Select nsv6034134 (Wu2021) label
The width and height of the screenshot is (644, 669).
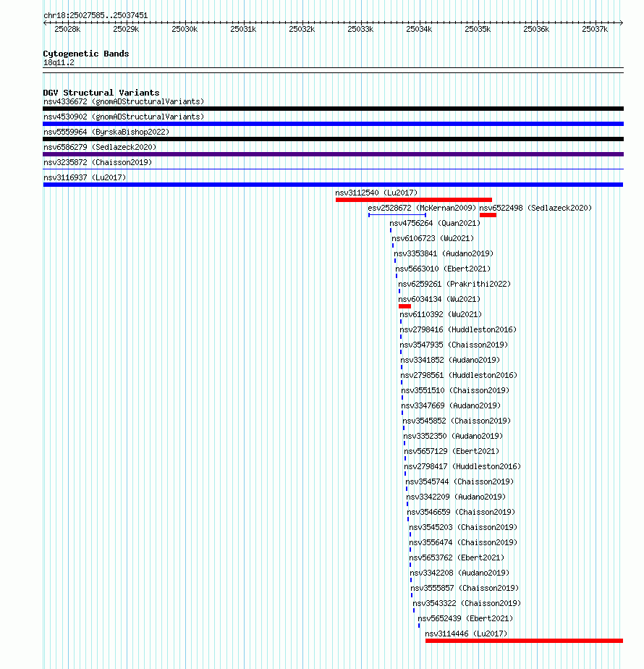pyautogui.click(x=439, y=300)
